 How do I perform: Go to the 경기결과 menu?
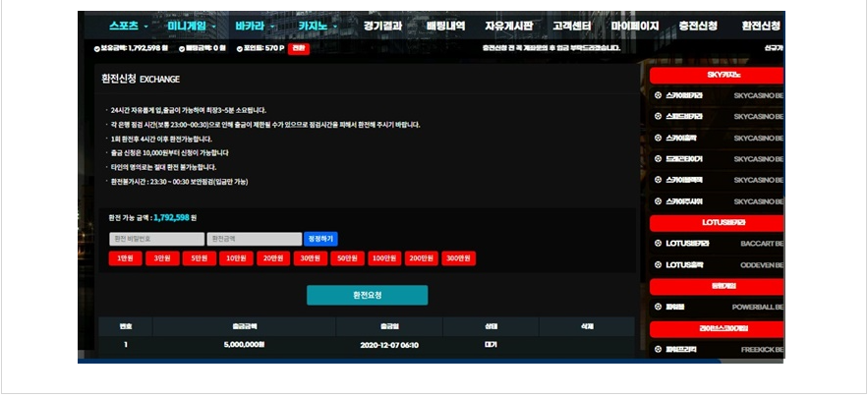point(382,26)
